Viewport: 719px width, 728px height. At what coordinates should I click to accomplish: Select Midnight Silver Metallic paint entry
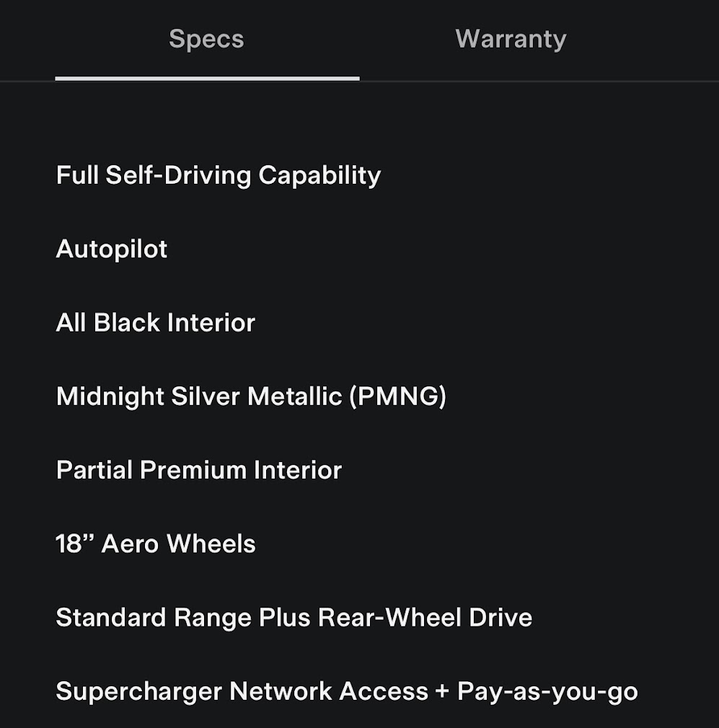pos(250,396)
